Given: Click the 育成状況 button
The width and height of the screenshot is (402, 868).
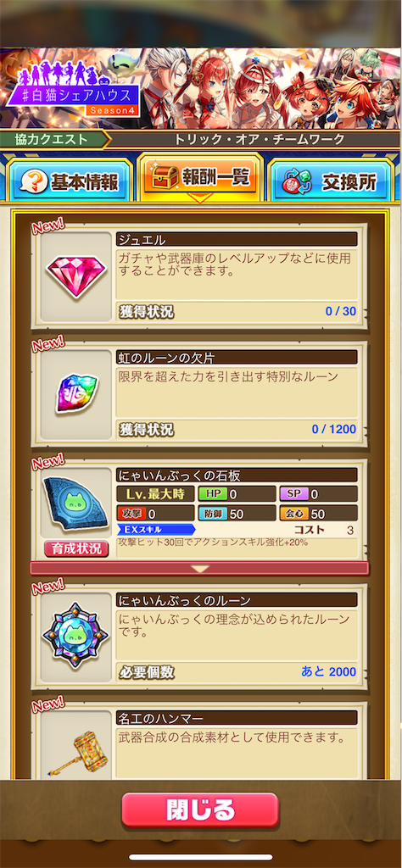Looking at the screenshot, I should point(76,548).
